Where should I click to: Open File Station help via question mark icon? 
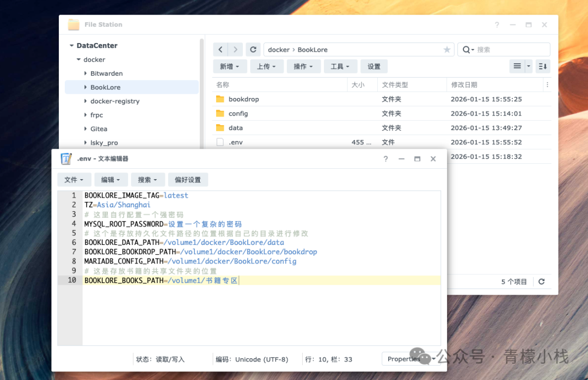tap(497, 24)
